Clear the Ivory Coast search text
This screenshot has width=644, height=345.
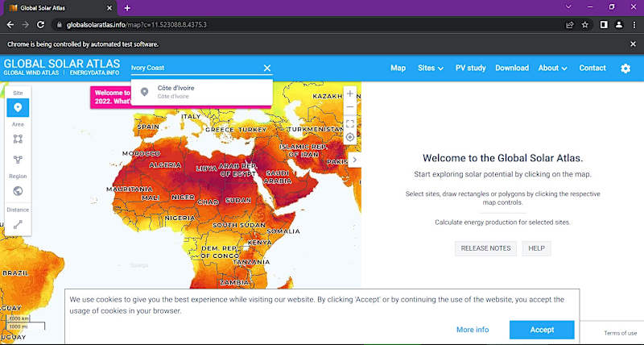coord(267,68)
